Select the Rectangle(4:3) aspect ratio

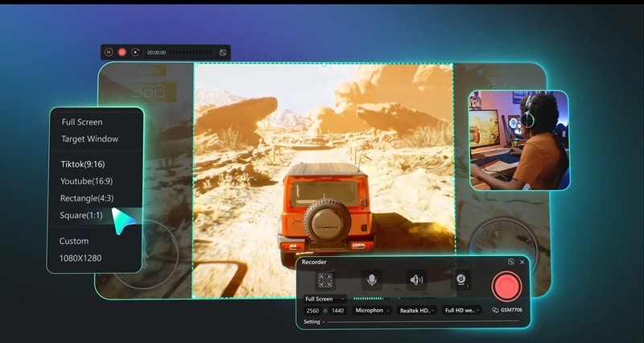pos(87,198)
